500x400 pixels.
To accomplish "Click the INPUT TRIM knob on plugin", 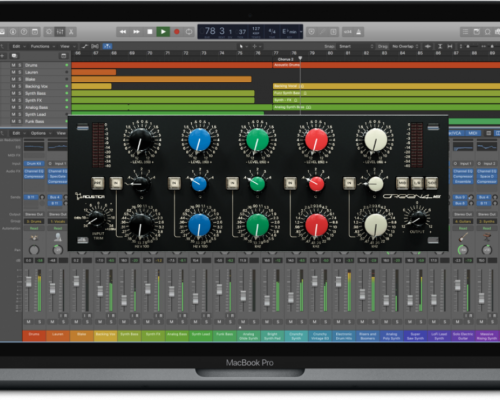I will [97, 218].
